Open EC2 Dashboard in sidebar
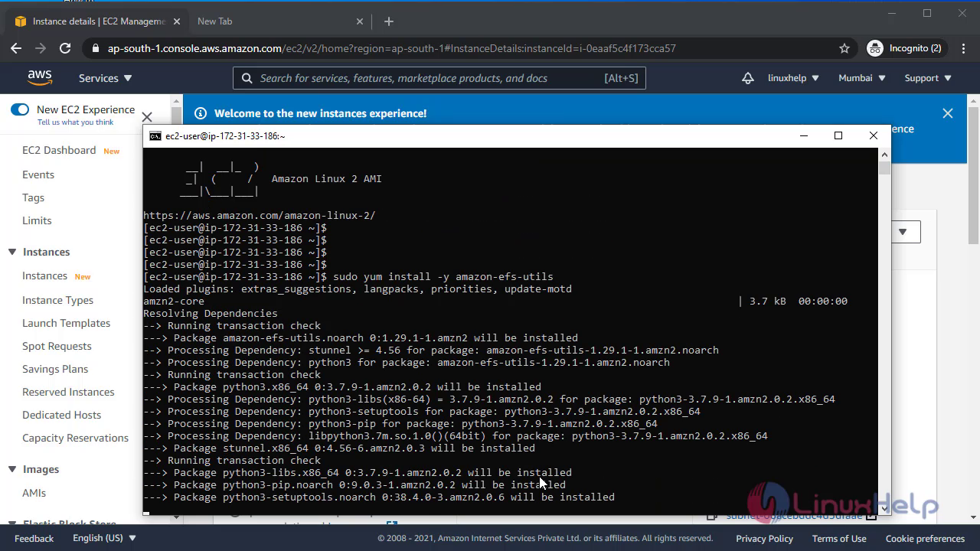980x551 pixels. tap(59, 150)
